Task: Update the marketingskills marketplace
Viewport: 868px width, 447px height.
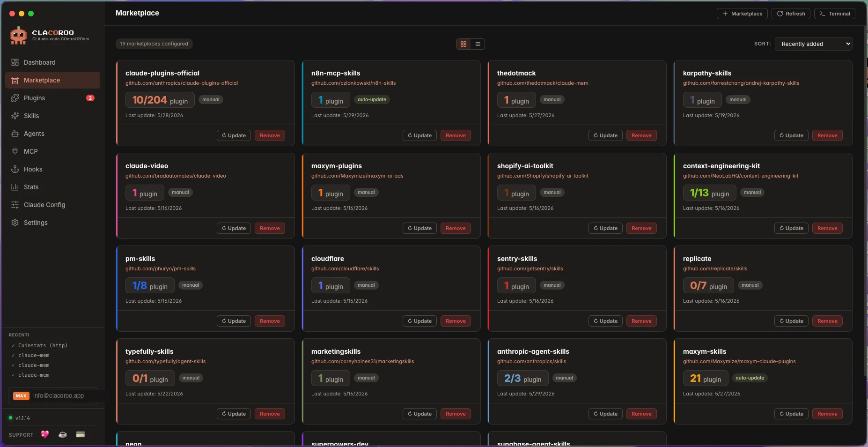Action: tap(419, 414)
